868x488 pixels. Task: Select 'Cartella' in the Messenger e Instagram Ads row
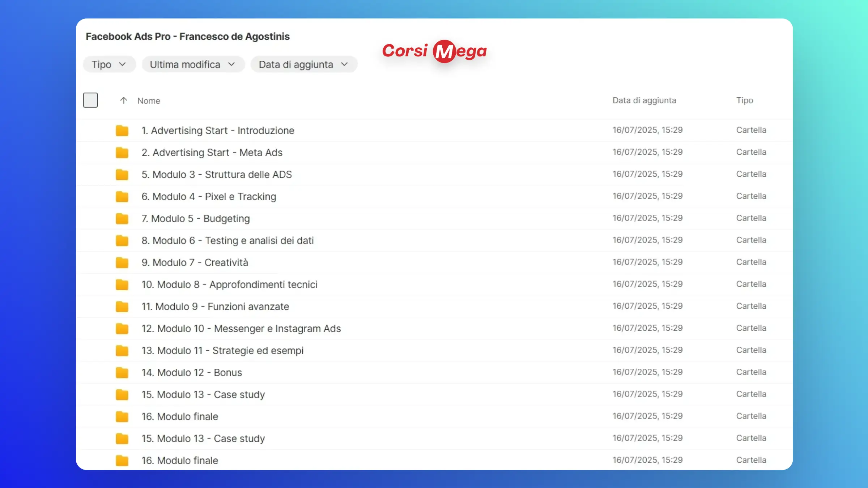point(751,328)
